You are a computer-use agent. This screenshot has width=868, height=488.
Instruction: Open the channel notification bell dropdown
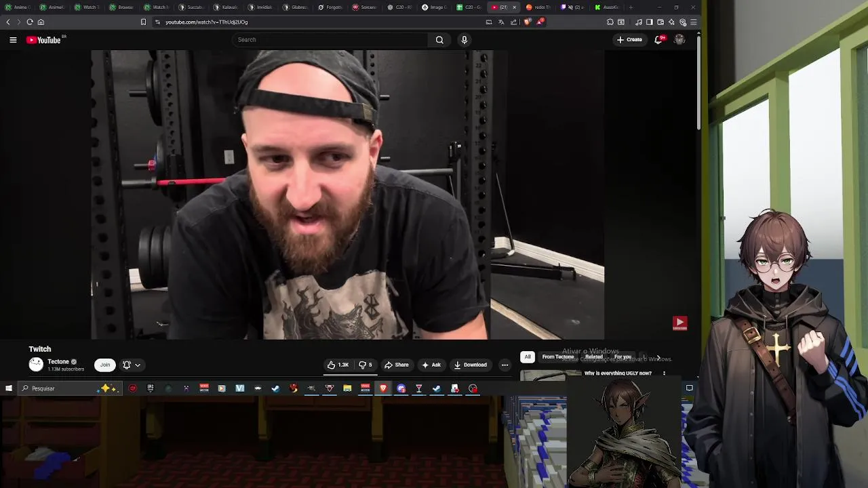pos(132,365)
